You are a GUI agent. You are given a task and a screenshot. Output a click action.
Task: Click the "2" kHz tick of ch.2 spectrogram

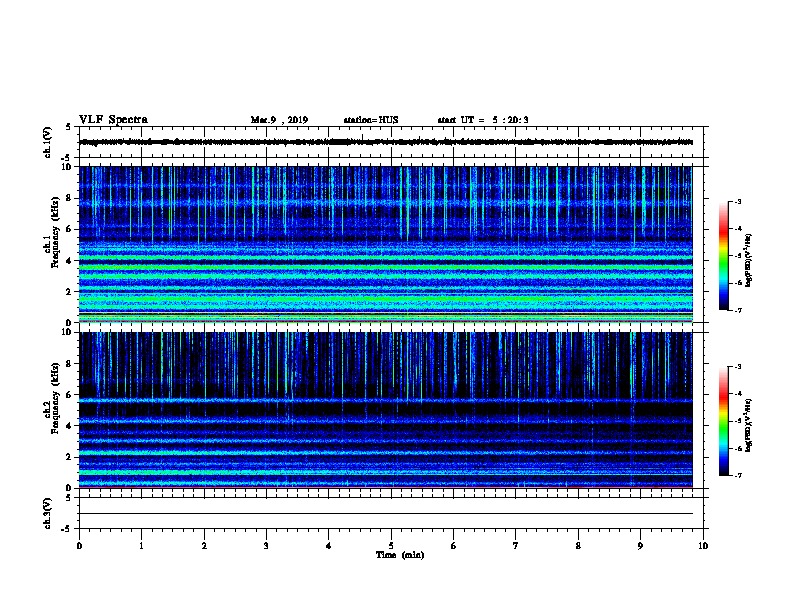coord(69,457)
